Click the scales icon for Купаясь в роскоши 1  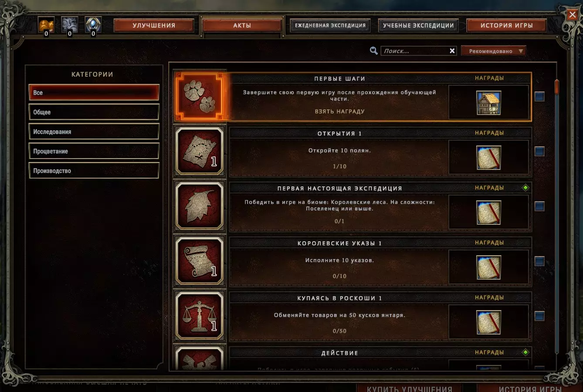(x=200, y=316)
